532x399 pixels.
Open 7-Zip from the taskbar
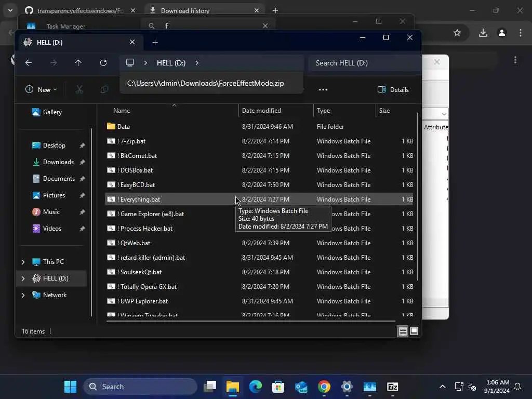coord(393,387)
